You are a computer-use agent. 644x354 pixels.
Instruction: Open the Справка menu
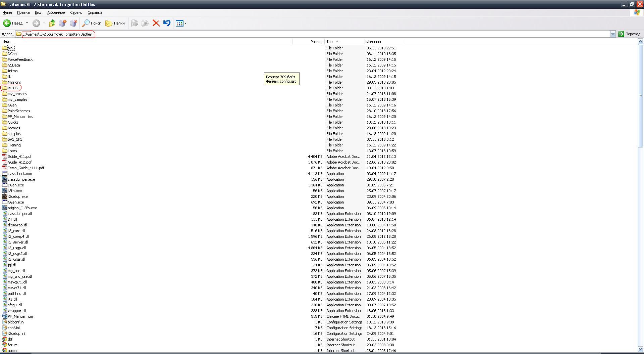[95, 12]
